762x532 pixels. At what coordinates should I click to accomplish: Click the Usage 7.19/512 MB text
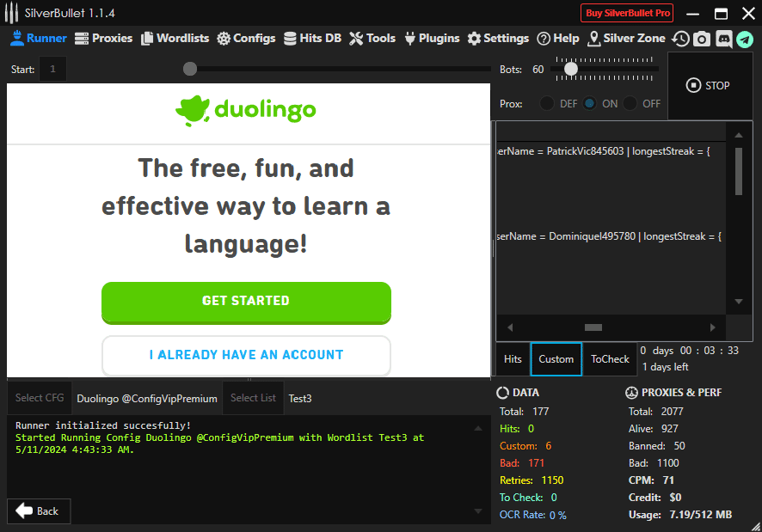click(x=680, y=515)
